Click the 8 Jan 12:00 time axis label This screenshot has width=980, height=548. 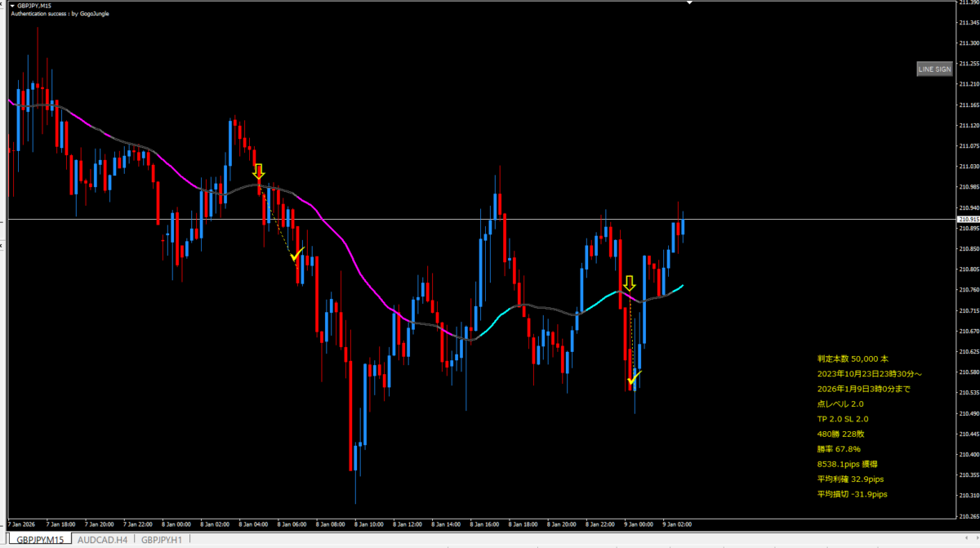pyautogui.click(x=408, y=524)
